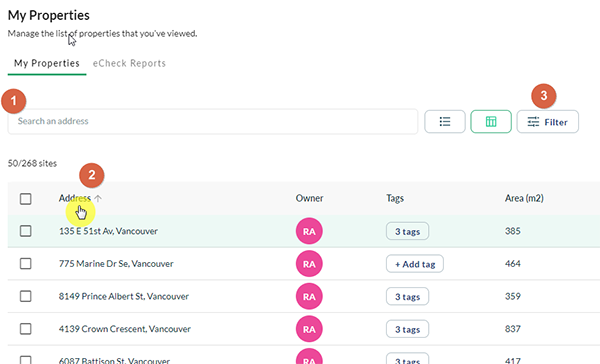This screenshot has width=600, height=364.
Task: Click the Search an address field
Action: tap(213, 121)
